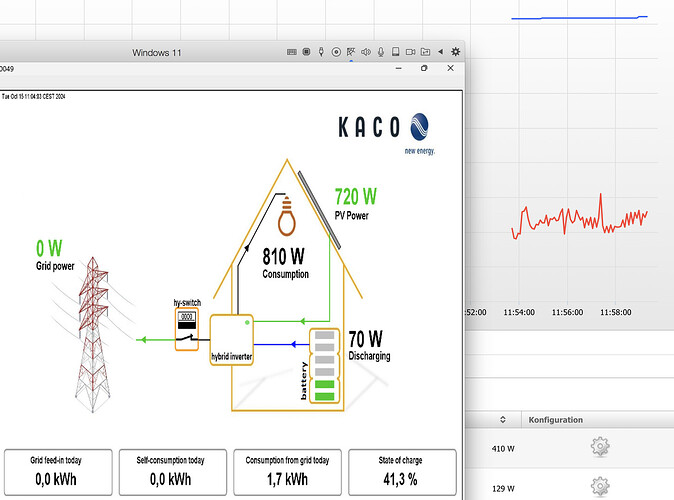Viewport: 674px width, 500px height.
Task: Click the Grid feed-in today box
Action: pyautogui.click(x=58, y=472)
